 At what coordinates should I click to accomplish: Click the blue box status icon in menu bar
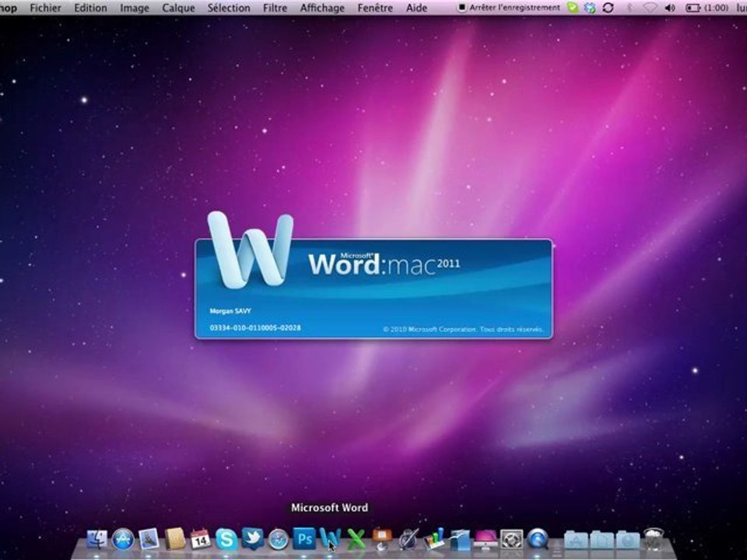click(590, 8)
